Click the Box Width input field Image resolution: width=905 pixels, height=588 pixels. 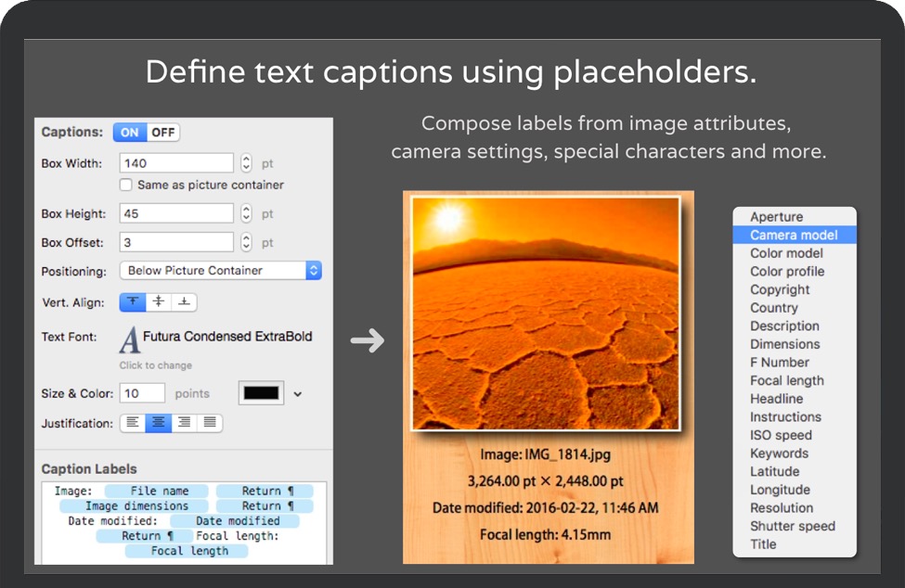pyautogui.click(x=176, y=163)
